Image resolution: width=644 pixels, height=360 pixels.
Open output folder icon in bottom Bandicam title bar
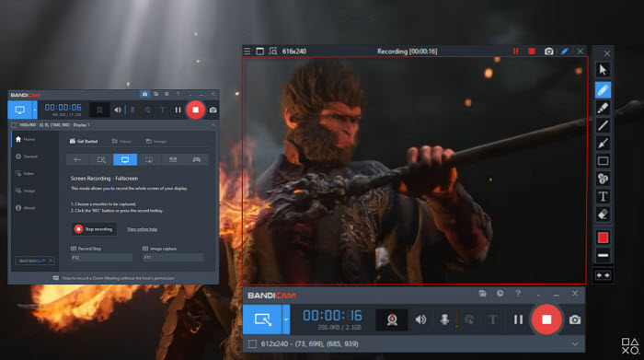(x=483, y=294)
